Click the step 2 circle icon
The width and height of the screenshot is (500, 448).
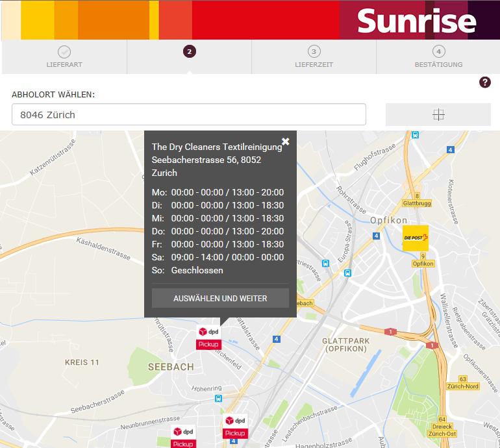[190, 52]
